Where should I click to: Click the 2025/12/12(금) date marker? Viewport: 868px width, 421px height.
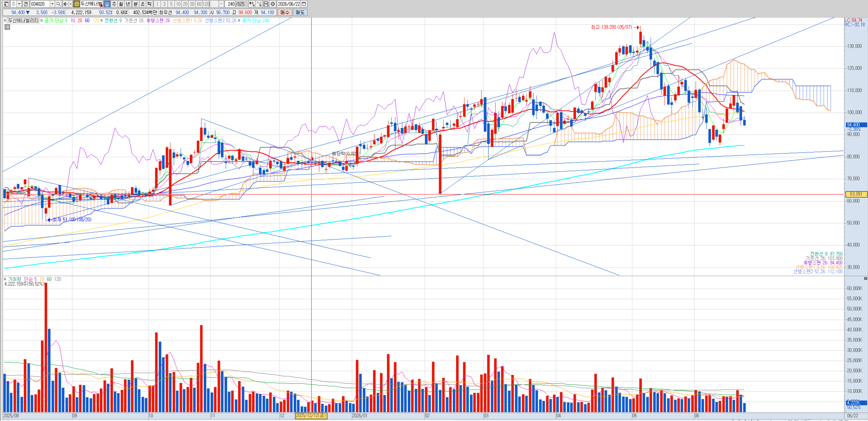311,415
